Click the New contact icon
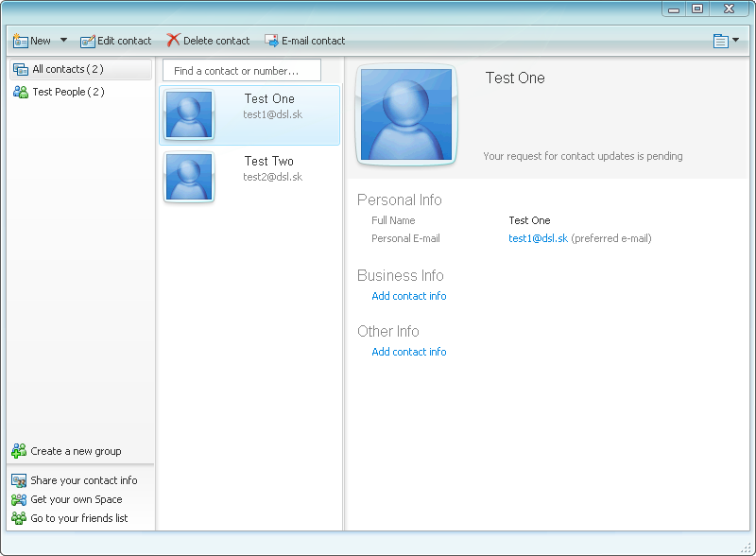Screen dimensions: 756x556 tap(20, 41)
